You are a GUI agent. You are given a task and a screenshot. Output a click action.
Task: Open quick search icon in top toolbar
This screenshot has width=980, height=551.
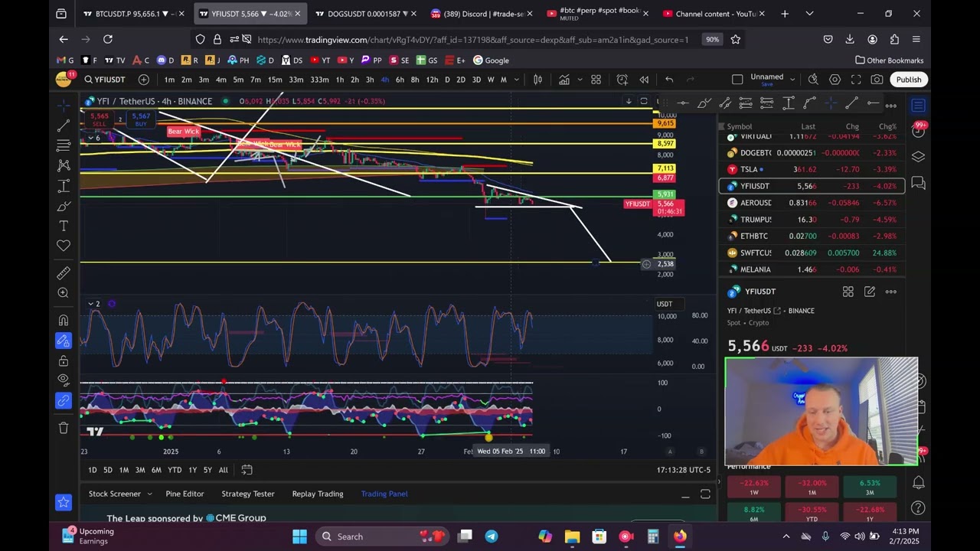pyautogui.click(x=813, y=80)
